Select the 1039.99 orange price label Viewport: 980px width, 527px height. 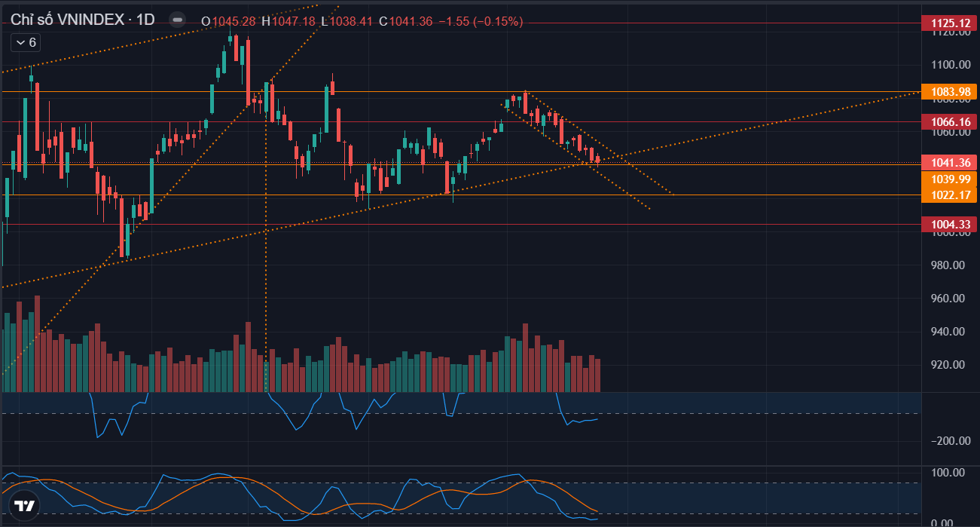[x=951, y=179]
